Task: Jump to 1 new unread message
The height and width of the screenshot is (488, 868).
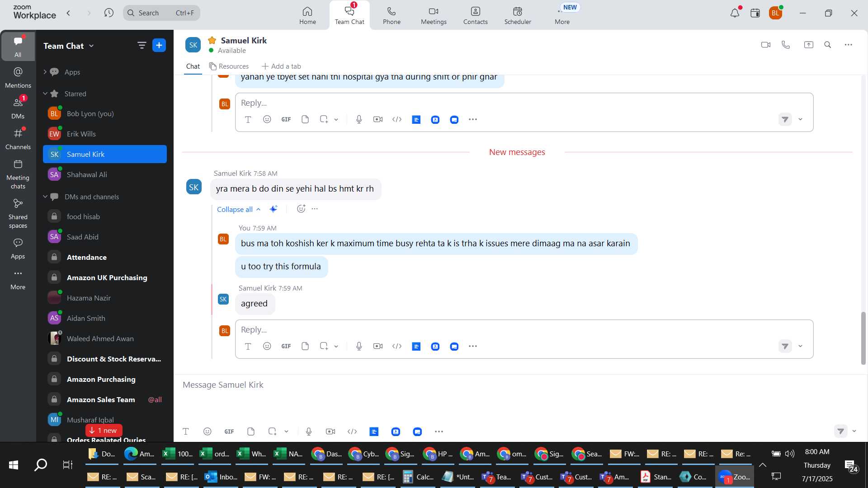Action: tap(104, 430)
